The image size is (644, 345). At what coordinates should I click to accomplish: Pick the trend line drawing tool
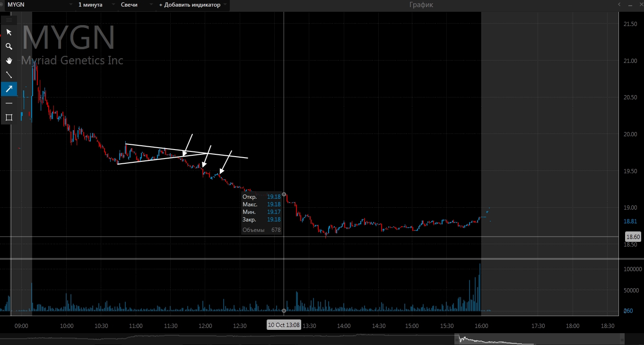click(9, 75)
